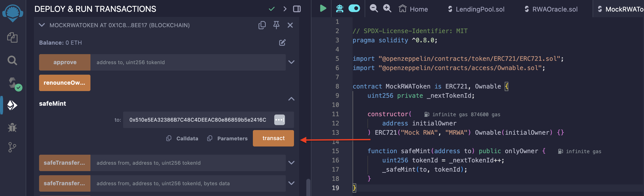Remove the MockRWAToken deployed instance
Screen dimensions: 644x196
[290, 25]
